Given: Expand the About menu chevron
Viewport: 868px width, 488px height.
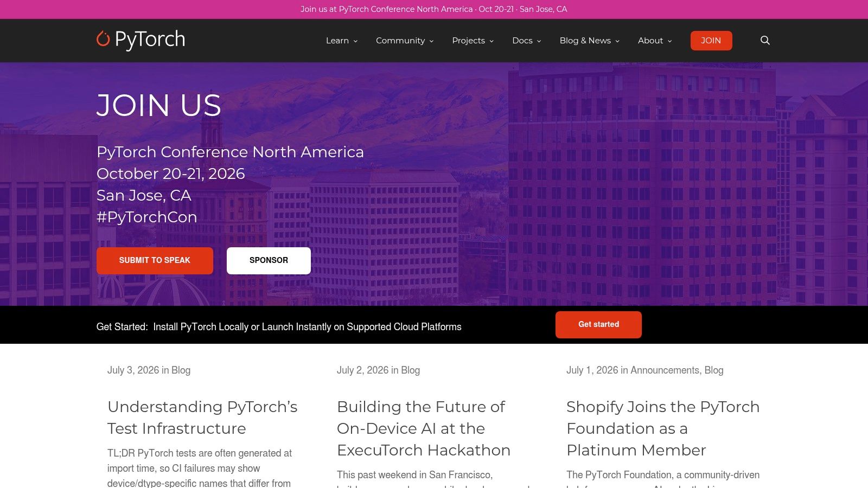Looking at the screenshot, I should 669,41.
